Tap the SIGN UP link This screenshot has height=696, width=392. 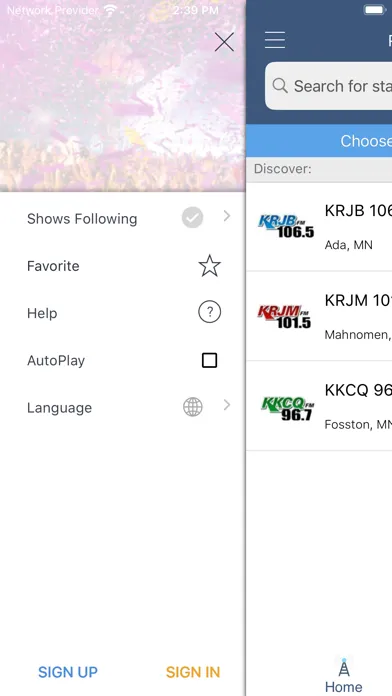tap(68, 672)
